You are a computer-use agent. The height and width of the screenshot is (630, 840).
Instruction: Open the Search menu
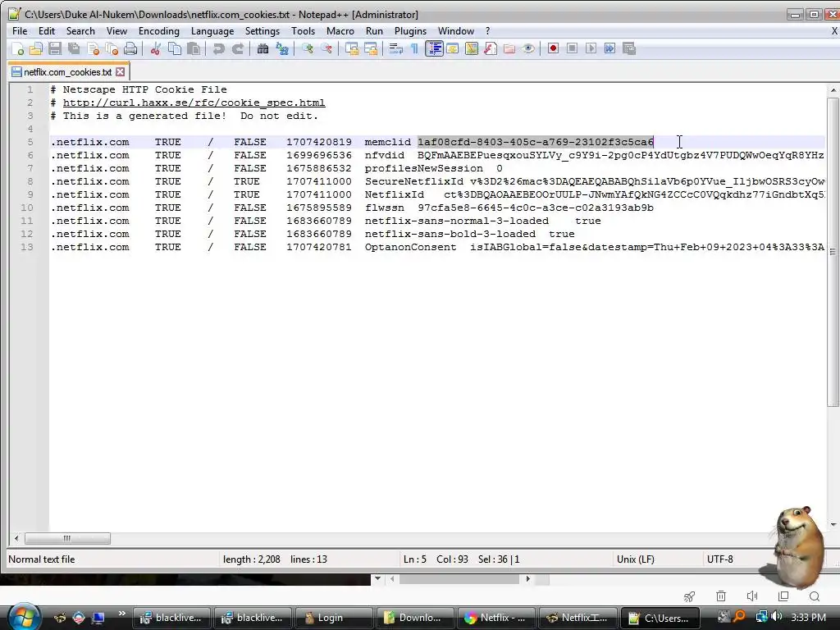(80, 31)
